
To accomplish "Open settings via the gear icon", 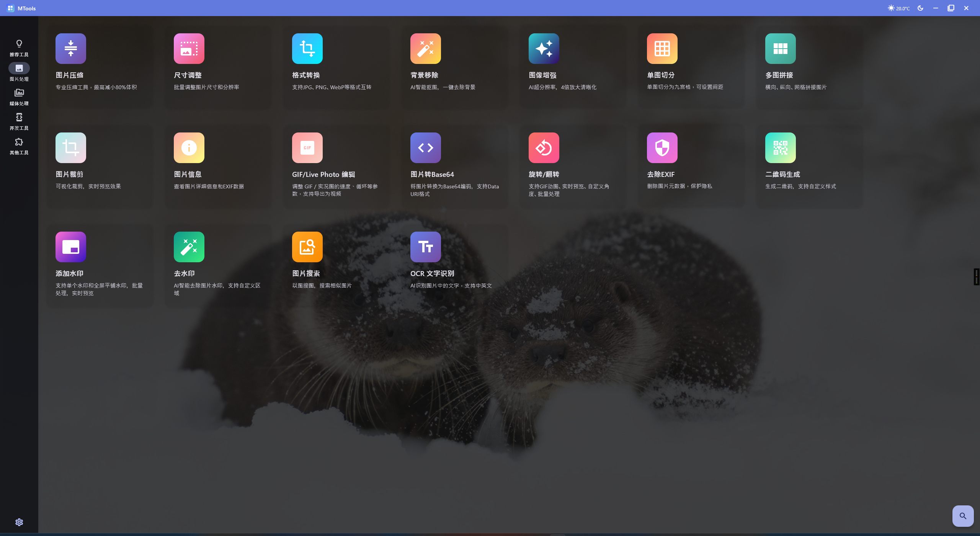I will click(19, 522).
